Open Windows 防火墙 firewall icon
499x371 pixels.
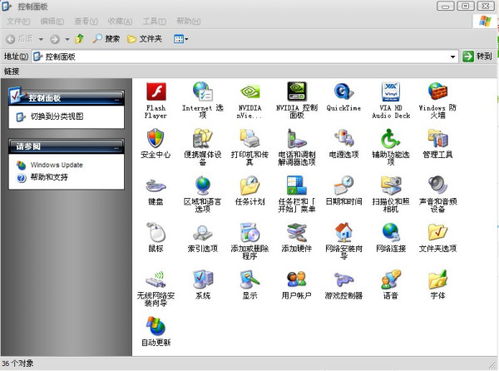tap(438, 92)
